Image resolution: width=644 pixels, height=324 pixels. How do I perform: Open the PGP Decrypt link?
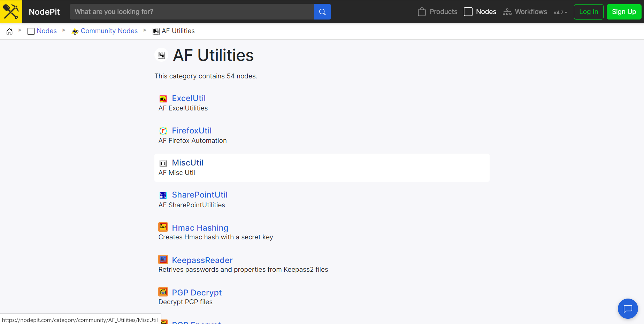(x=197, y=293)
